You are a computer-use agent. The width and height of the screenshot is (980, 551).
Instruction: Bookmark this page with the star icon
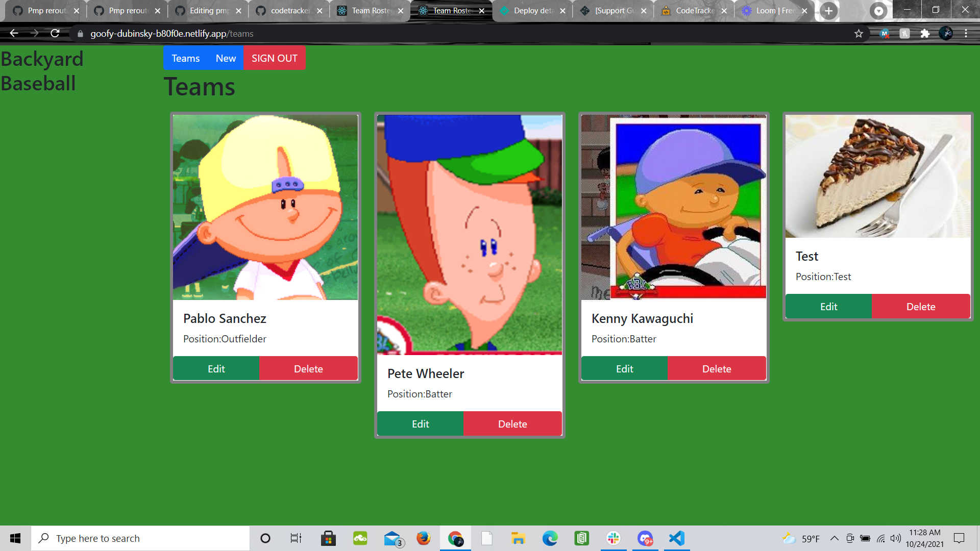[859, 34]
